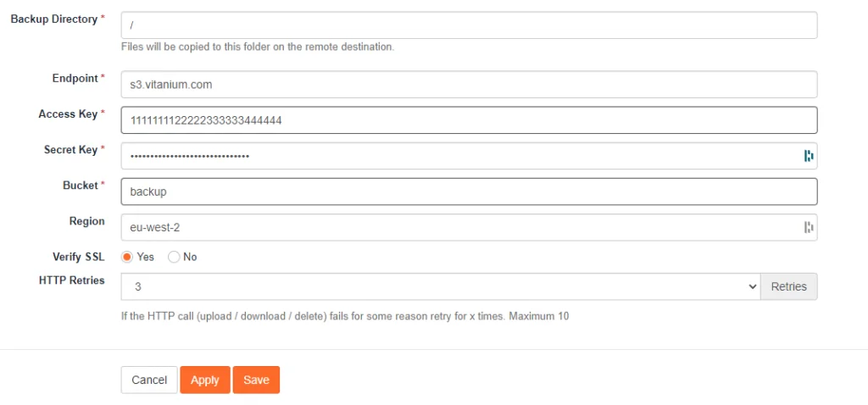The width and height of the screenshot is (868, 405).
Task: Click the Backup Directory field label
Action: [x=53, y=19]
